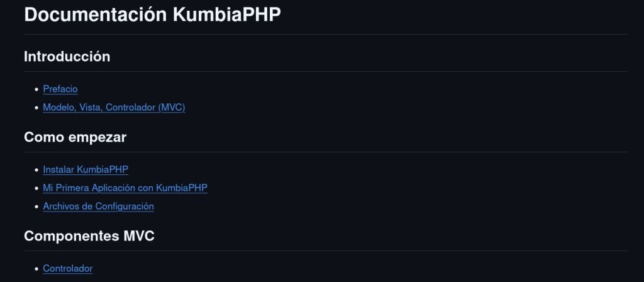Click the divider line below Introducción
The height and width of the screenshot is (282, 644).
click(x=326, y=71)
